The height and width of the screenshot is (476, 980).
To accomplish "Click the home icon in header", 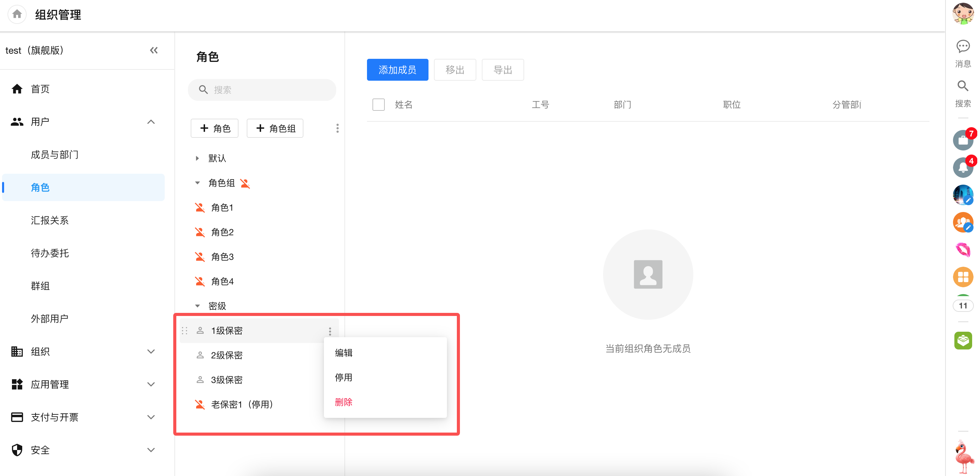I will point(17,14).
